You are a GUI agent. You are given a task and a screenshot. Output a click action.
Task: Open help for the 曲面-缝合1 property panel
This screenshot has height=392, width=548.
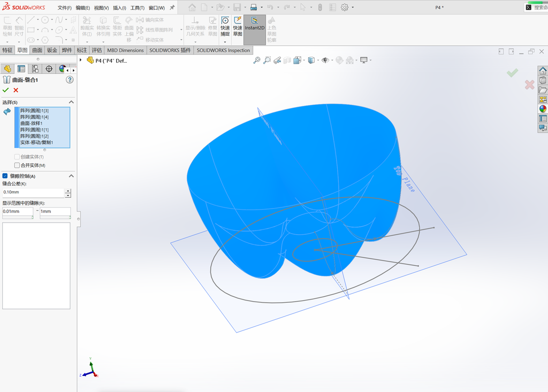pos(70,80)
